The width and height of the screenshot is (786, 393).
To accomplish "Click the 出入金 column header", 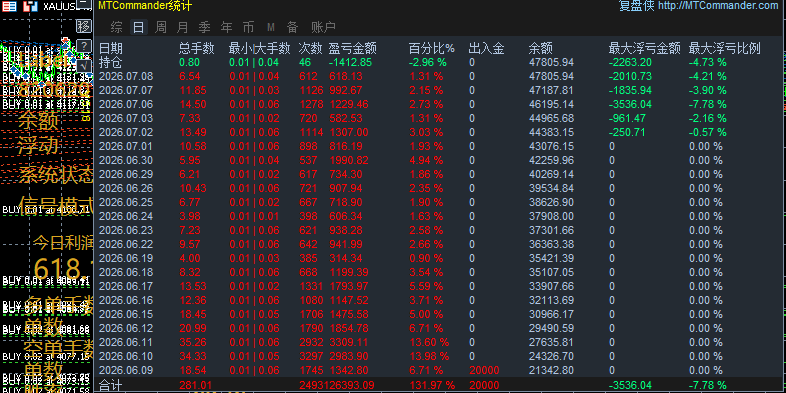I will tap(486, 49).
